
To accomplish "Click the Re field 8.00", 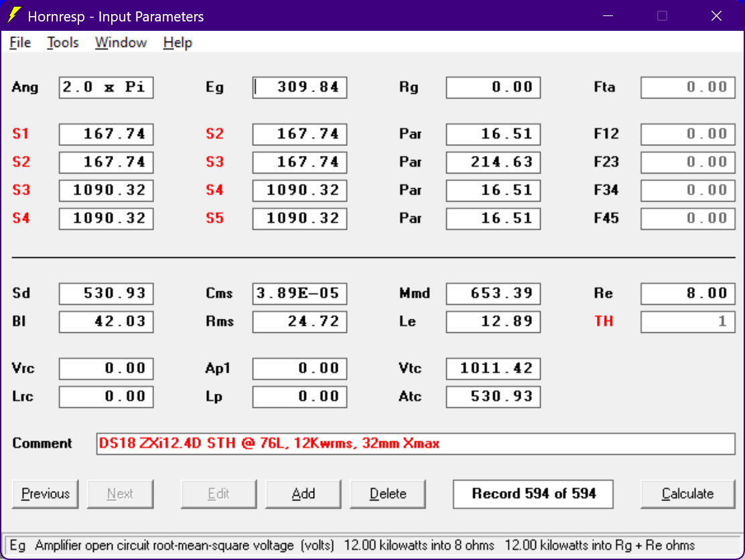I will (x=687, y=293).
